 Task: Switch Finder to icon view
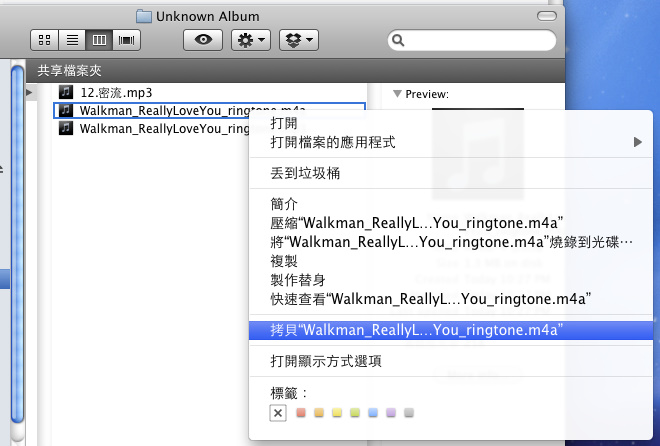click(44, 40)
